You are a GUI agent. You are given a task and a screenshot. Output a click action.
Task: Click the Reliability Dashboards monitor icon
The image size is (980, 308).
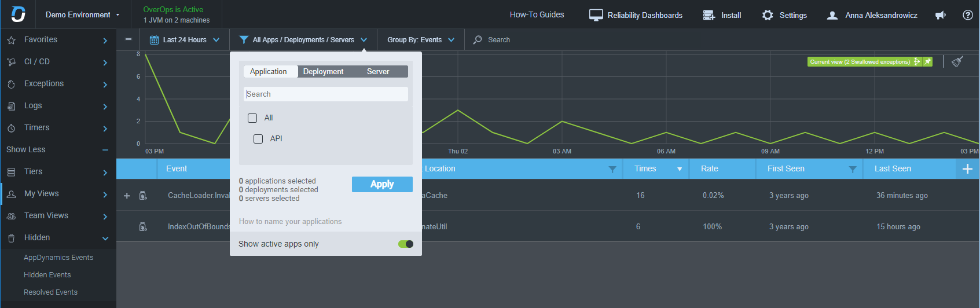[596, 15]
